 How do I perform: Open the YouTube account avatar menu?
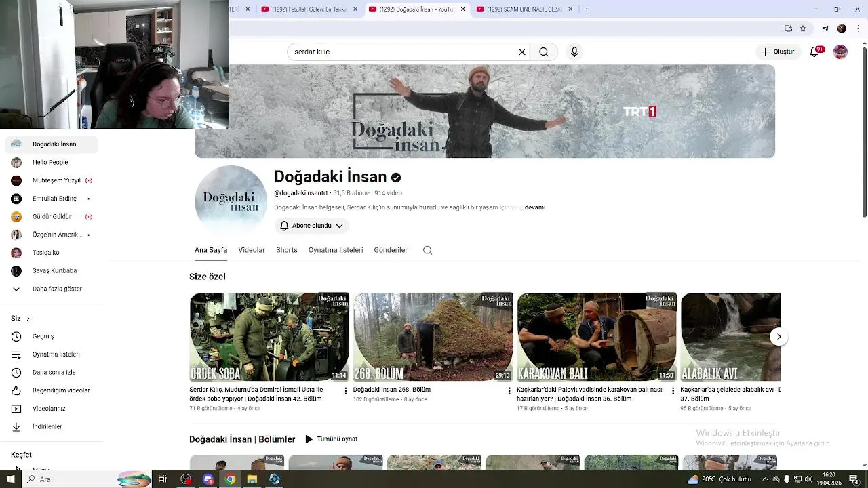click(840, 52)
